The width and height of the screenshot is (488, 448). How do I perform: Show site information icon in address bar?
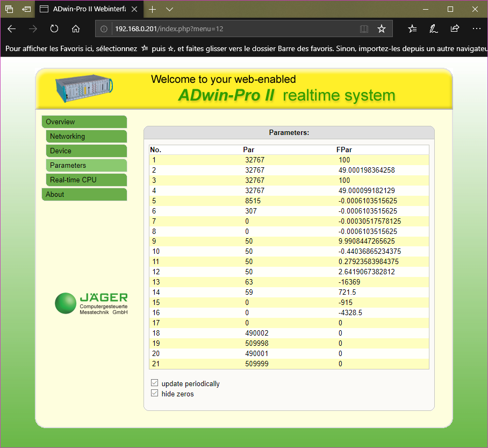click(x=104, y=29)
